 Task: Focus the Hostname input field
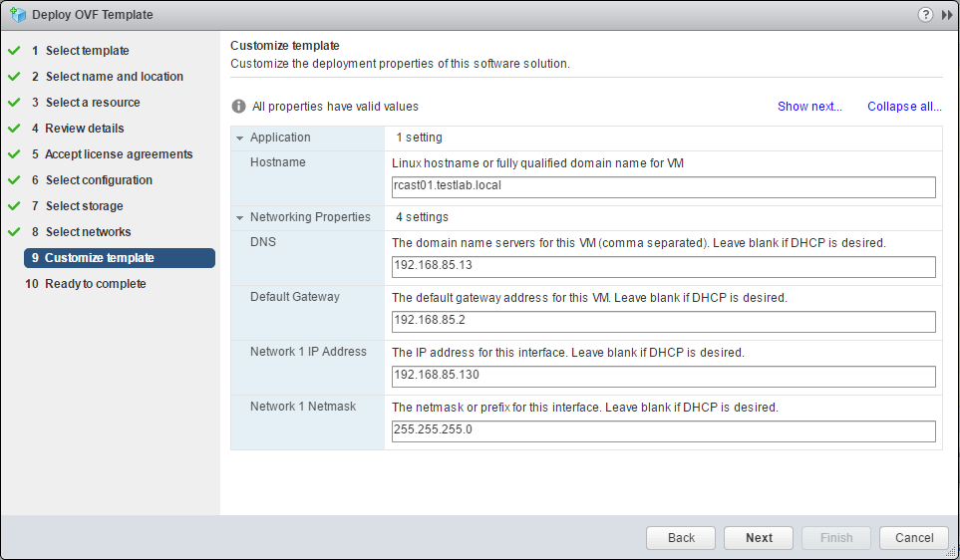pos(663,187)
